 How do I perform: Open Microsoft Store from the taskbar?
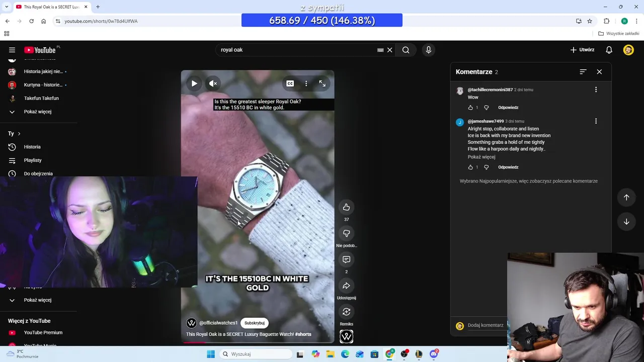374,354
